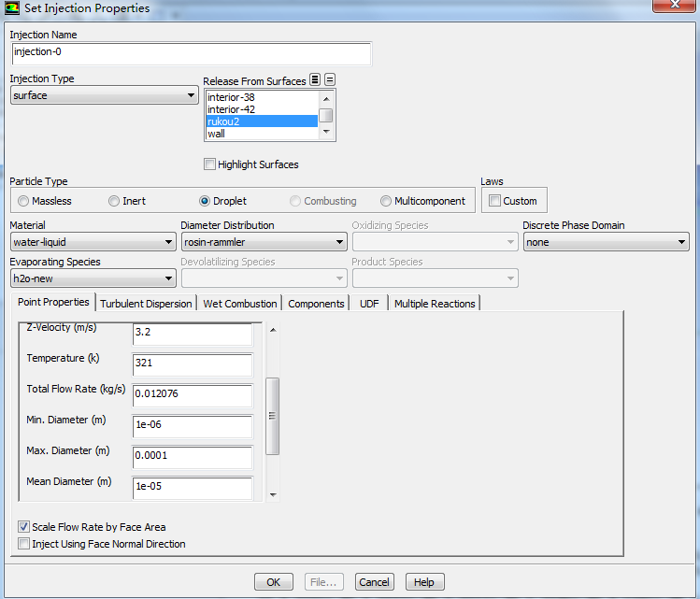This screenshot has width=700, height=599.
Task: Click the point properties scrollbar thumb
Action: pos(273,416)
